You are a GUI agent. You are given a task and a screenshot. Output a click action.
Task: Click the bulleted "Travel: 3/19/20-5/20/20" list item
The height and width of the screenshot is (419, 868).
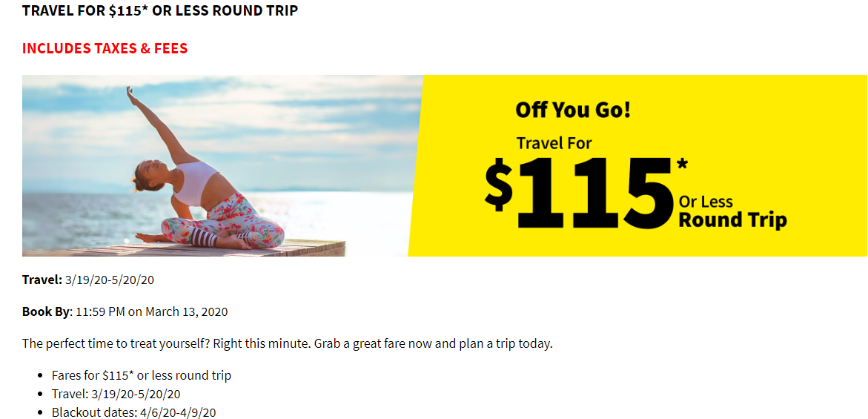[116, 394]
